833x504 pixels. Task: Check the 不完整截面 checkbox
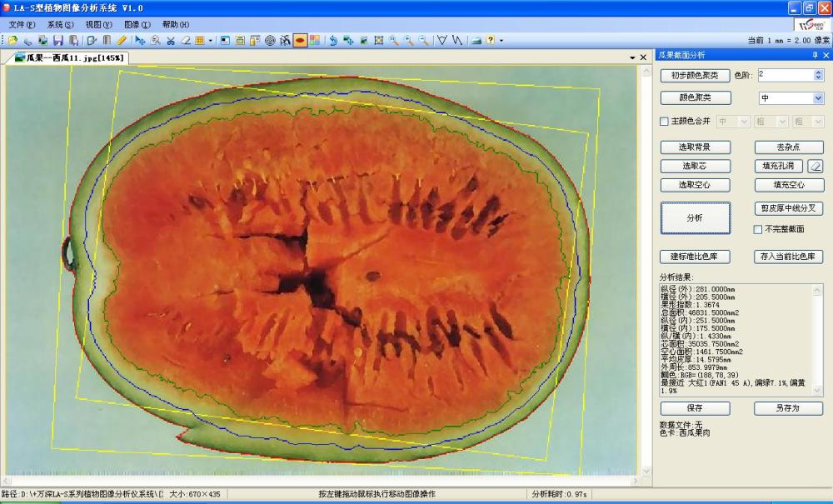click(x=757, y=229)
